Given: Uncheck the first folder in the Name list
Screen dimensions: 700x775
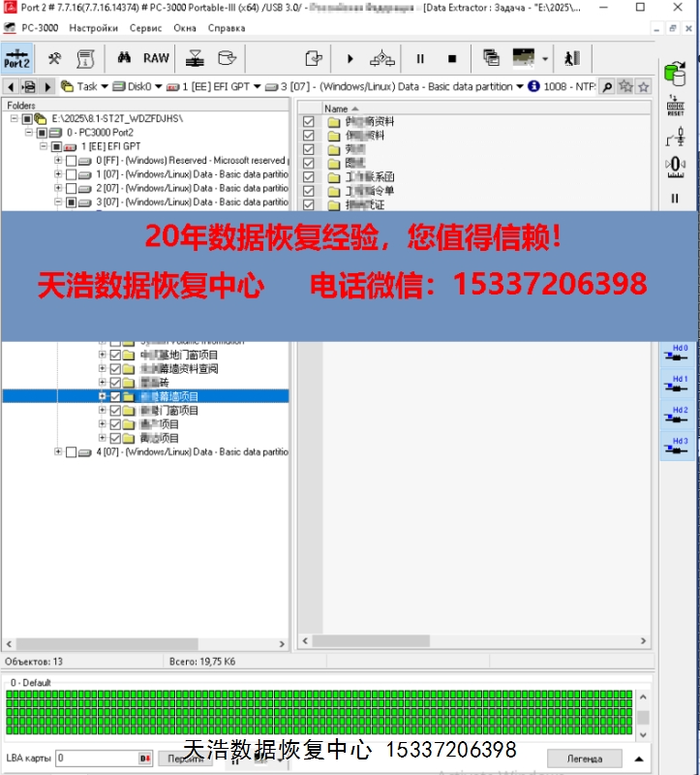Looking at the screenshot, I should [x=309, y=122].
